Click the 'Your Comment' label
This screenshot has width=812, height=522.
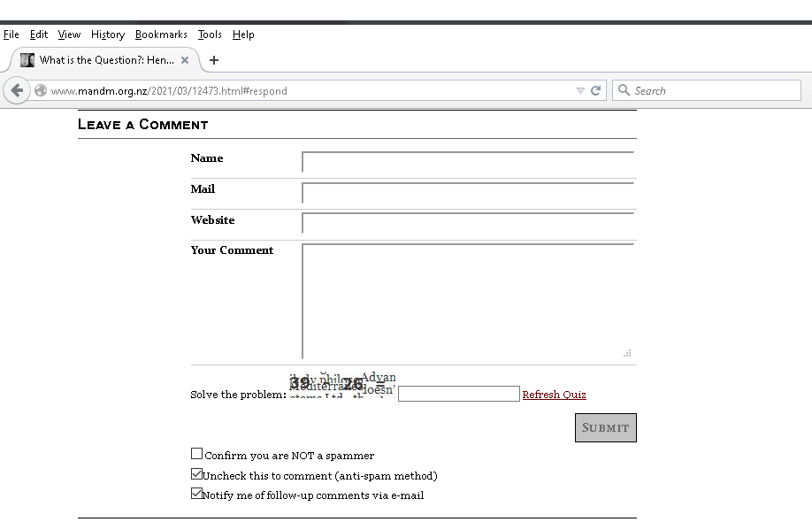pyautogui.click(x=232, y=250)
